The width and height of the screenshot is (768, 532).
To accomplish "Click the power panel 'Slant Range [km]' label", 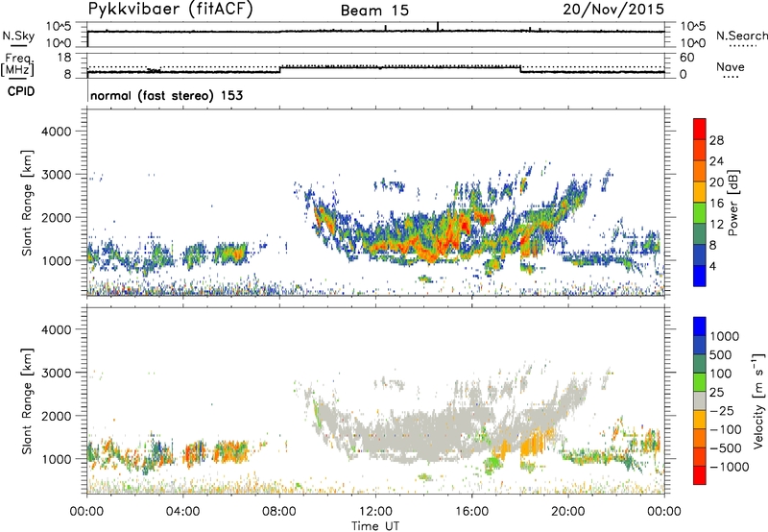I will pos(27,203).
